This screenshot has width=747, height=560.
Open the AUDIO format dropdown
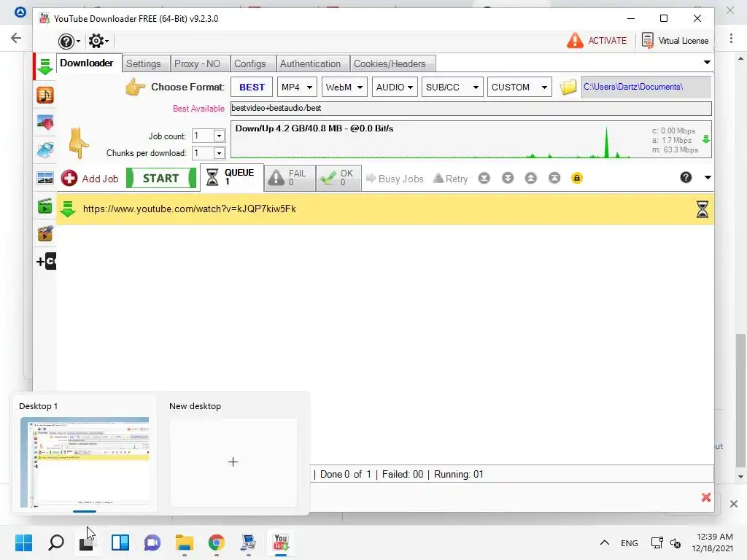[x=395, y=87]
